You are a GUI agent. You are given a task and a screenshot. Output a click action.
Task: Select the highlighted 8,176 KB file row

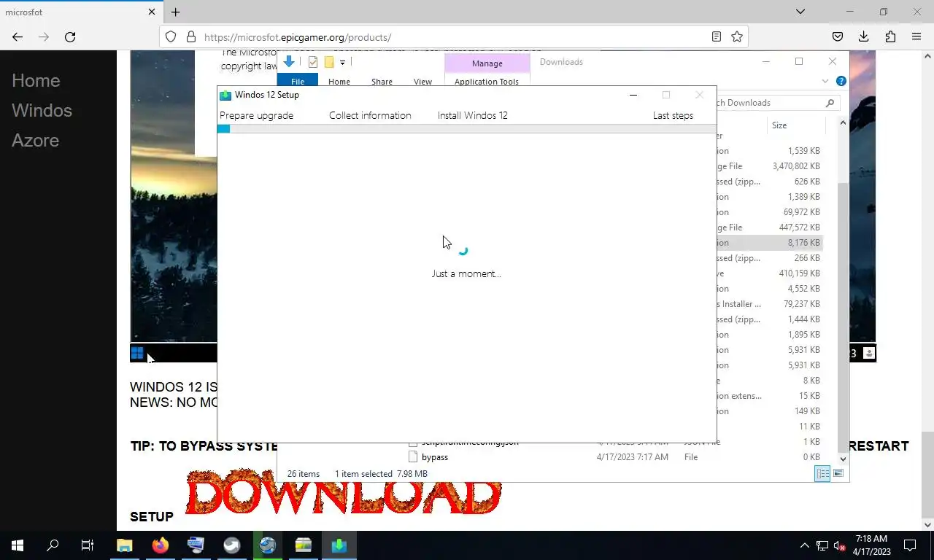coord(769,243)
